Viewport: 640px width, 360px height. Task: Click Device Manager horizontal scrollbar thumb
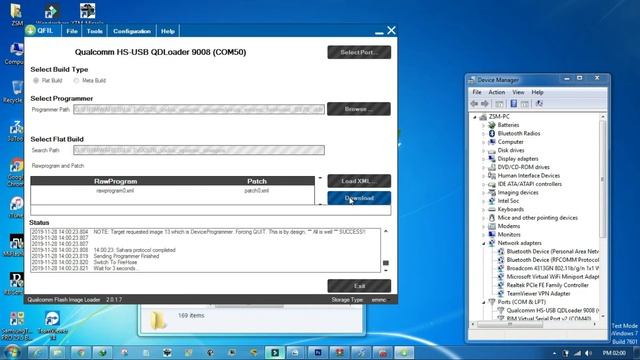point(510,324)
